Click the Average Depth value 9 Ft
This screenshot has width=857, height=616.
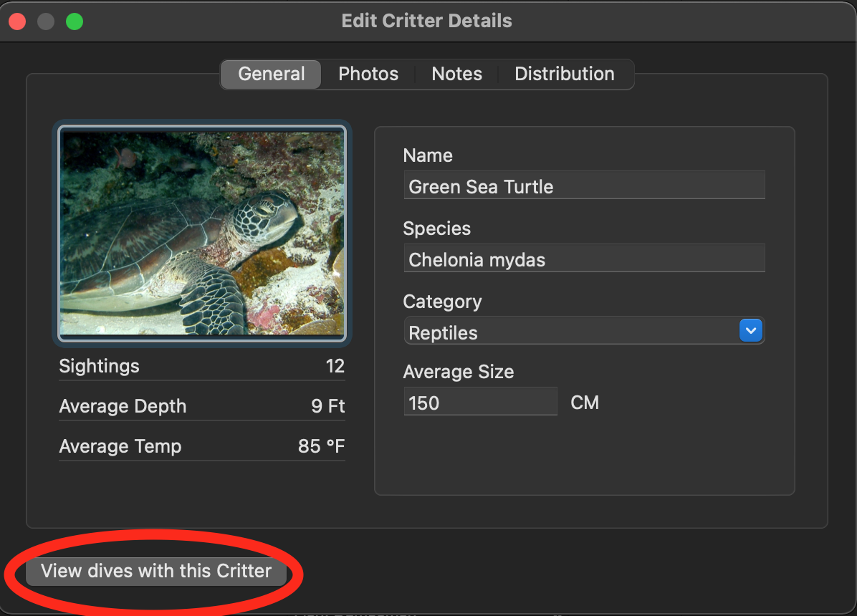point(327,406)
